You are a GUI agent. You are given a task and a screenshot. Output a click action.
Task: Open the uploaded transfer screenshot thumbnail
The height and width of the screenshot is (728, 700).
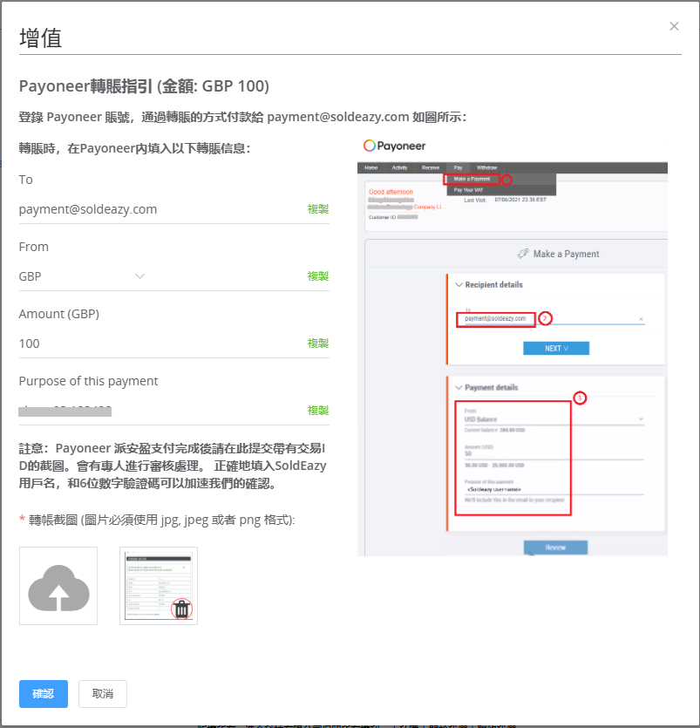(159, 586)
